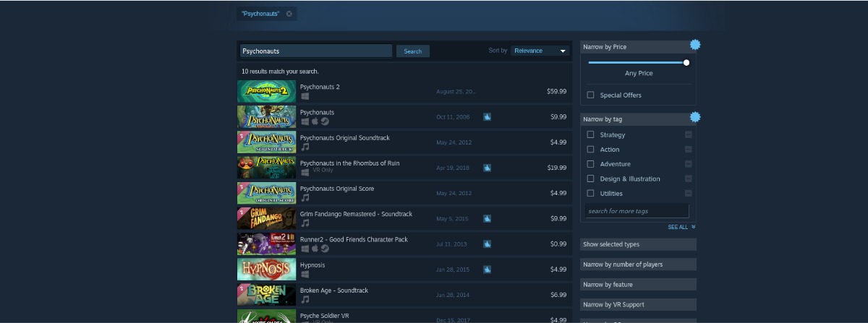
Task: Click review icon for Grim Fandango Remastered Soundtrack
Action: click(488, 218)
